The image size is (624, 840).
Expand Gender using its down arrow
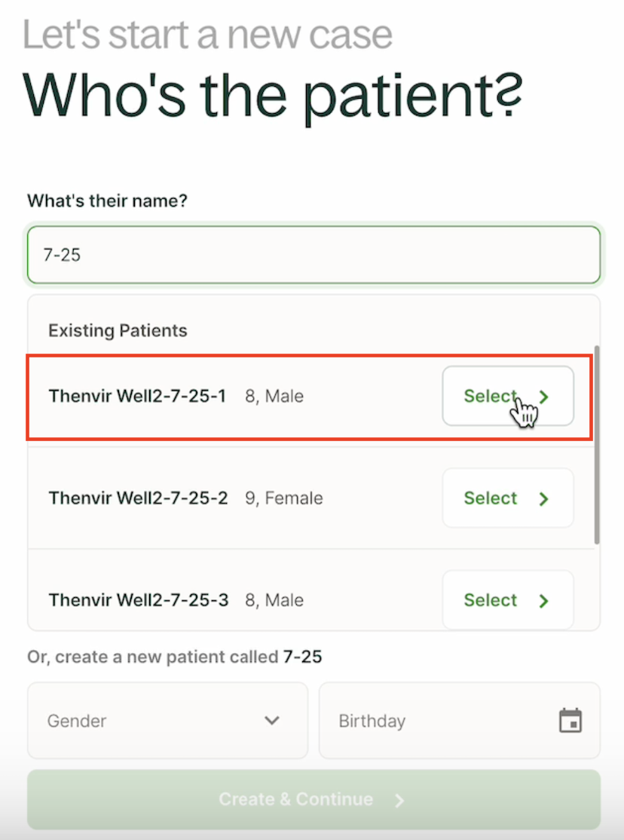click(x=272, y=720)
